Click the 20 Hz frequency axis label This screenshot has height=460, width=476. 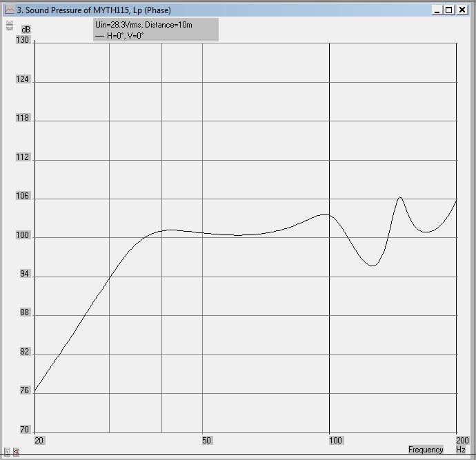coord(39,440)
